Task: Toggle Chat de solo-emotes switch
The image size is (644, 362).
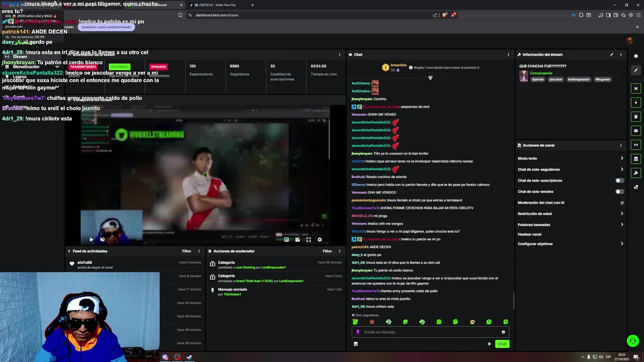Action: 620,192
